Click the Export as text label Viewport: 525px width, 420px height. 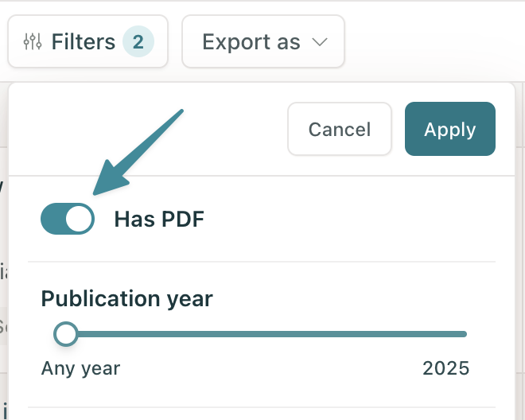(x=251, y=42)
